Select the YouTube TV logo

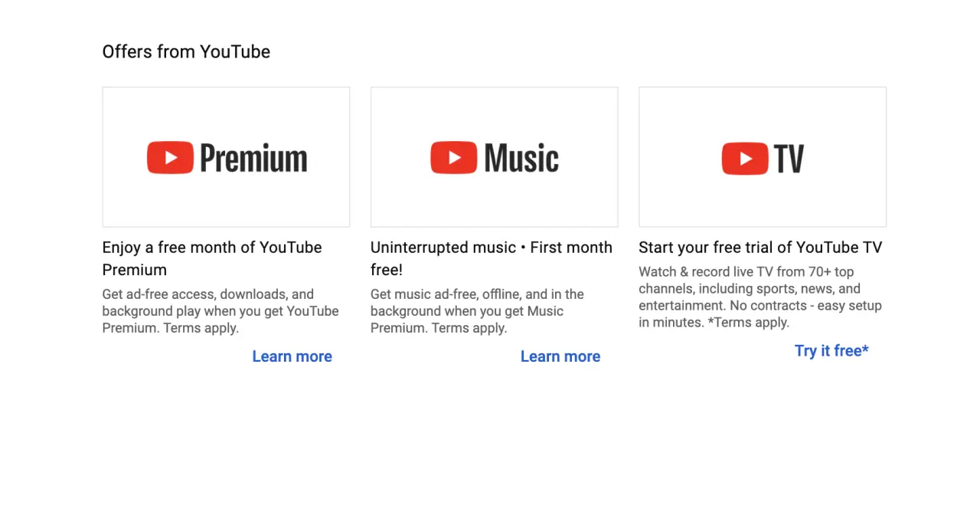[762, 158]
